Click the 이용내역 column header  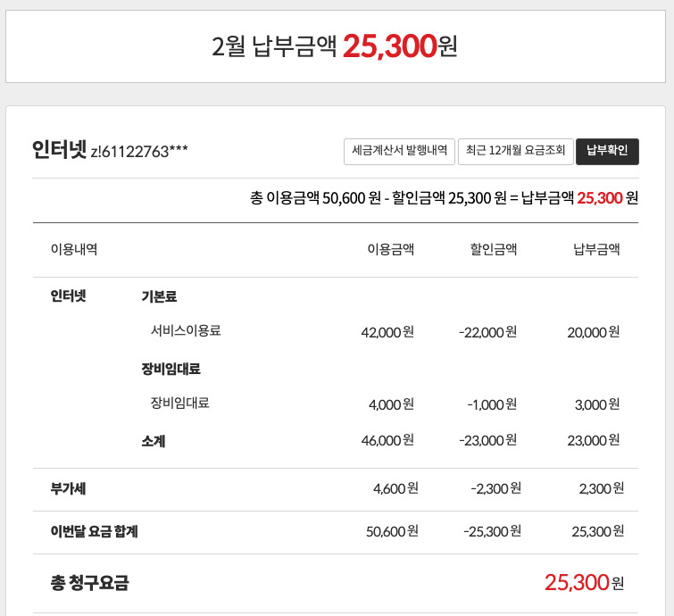pyautogui.click(x=74, y=250)
